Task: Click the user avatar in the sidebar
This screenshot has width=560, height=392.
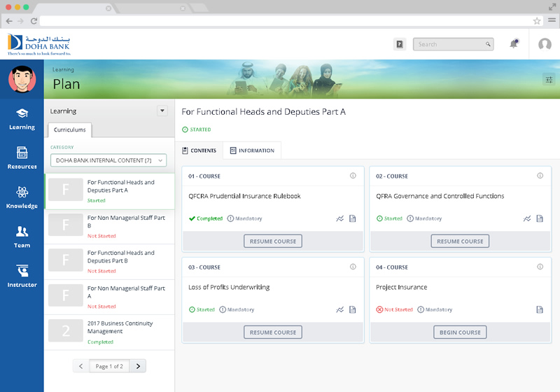Action: point(22,79)
